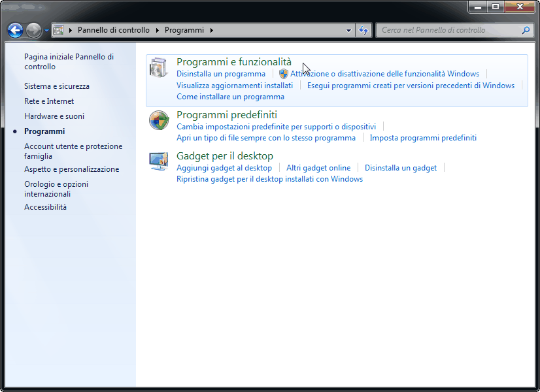Click the Gadget per il desktop monitor icon
The height and width of the screenshot is (392, 540).
159,161
